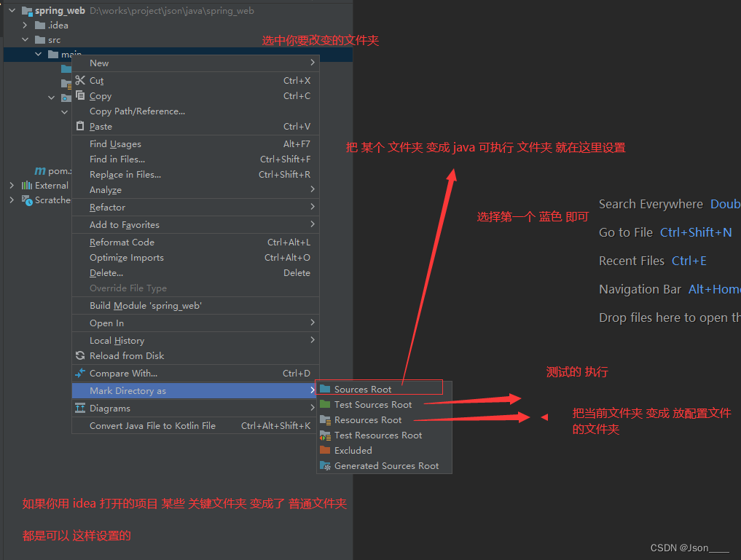Click the Generated Sources Root icon
This screenshot has height=560, width=741.
click(x=326, y=465)
